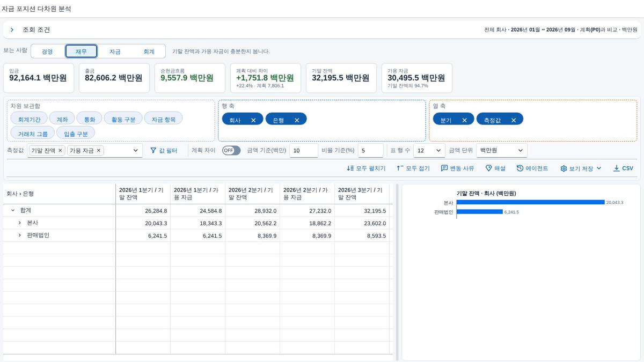
Task: Switch viewer to 경영
Action: (48, 51)
